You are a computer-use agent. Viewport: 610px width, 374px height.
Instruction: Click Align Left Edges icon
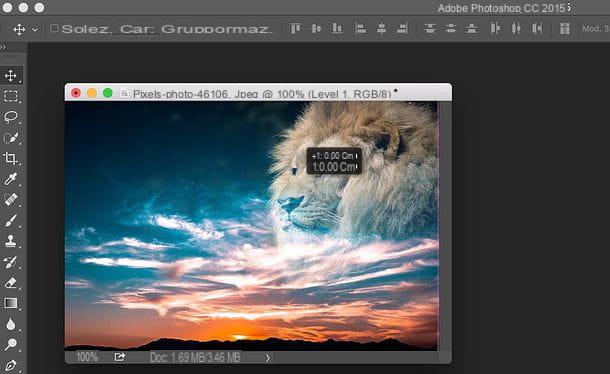(360, 28)
